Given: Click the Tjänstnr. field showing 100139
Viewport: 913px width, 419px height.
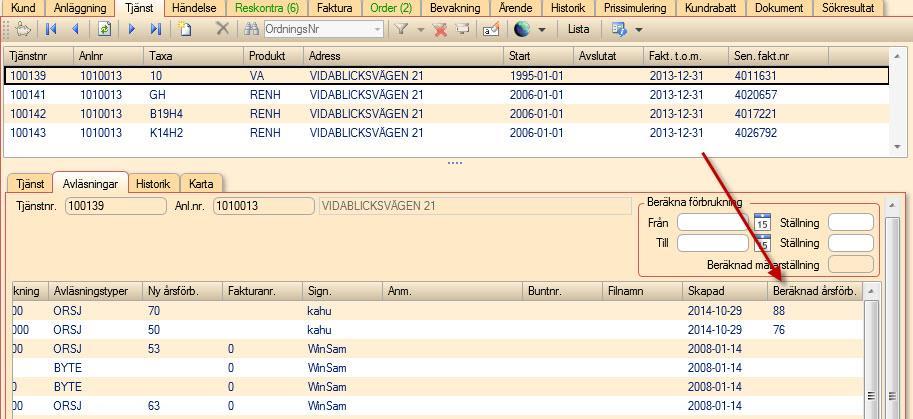Looking at the screenshot, I should tap(116, 206).
